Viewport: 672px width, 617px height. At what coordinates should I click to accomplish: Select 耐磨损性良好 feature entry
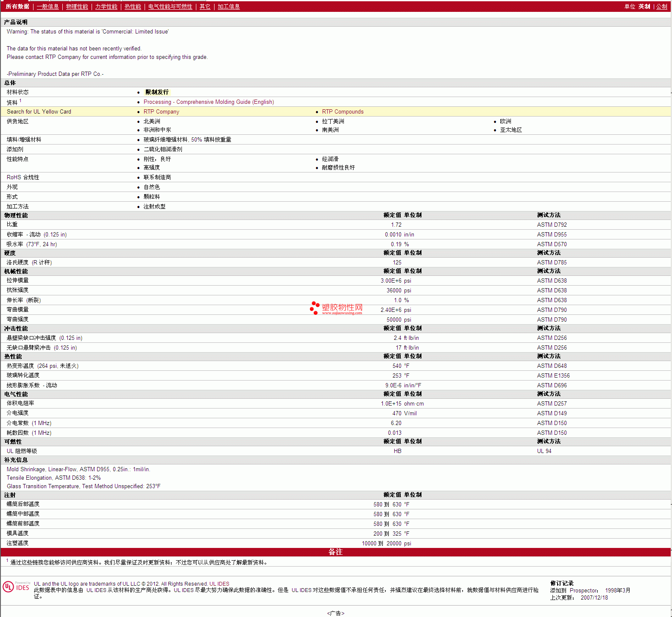tap(338, 167)
